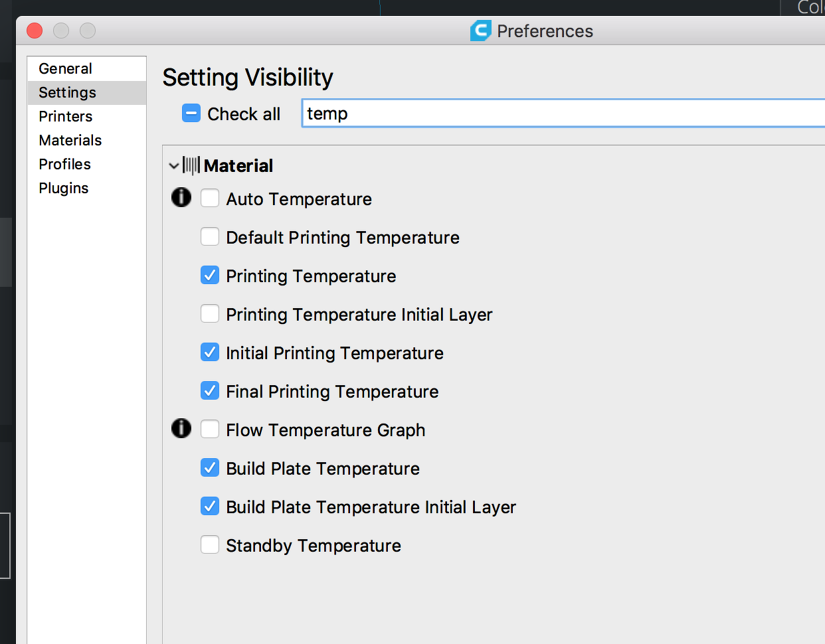
Task: Uncheck Printing Temperature setting
Action: pos(210,275)
